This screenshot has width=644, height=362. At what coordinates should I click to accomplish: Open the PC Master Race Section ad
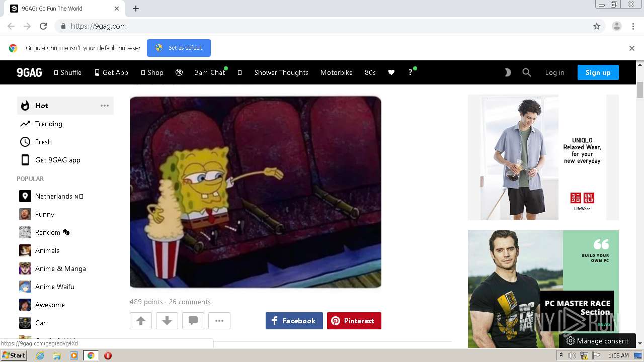543,289
